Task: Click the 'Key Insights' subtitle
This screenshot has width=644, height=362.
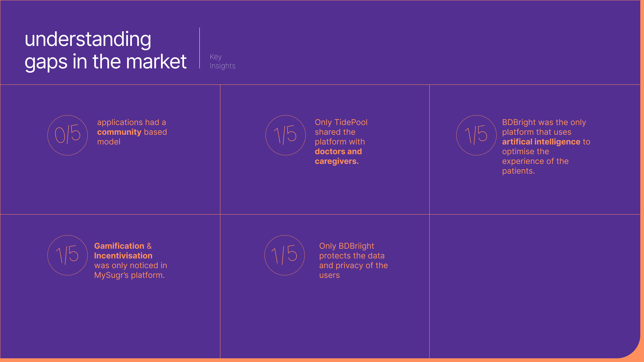Action: [x=222, y=62]
